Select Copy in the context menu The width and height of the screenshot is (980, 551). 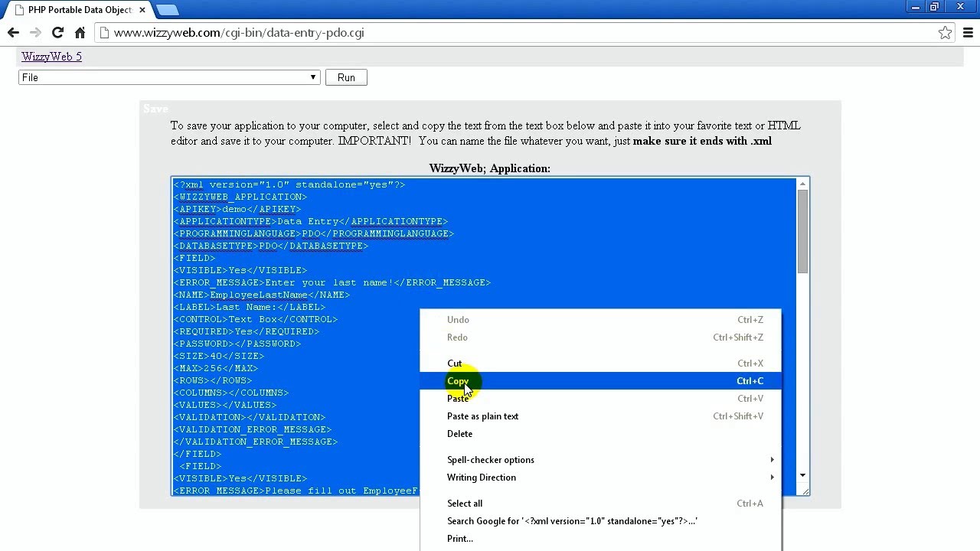coord(601,381)
